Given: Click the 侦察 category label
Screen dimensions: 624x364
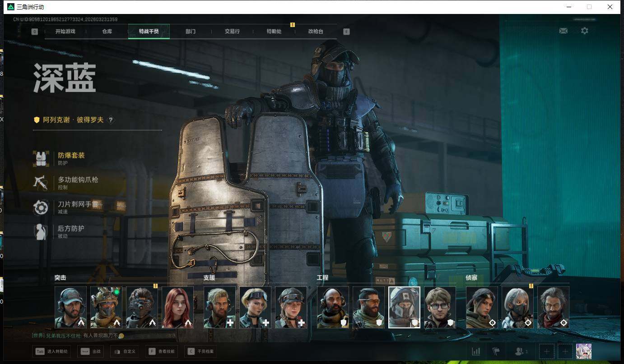Looking at the screenshot, I should pyautogui.click(x=472, y=278).
